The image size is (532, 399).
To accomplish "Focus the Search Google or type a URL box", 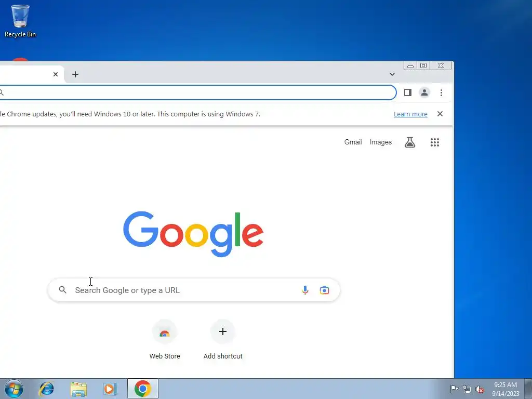I will (x=194, y=290).
